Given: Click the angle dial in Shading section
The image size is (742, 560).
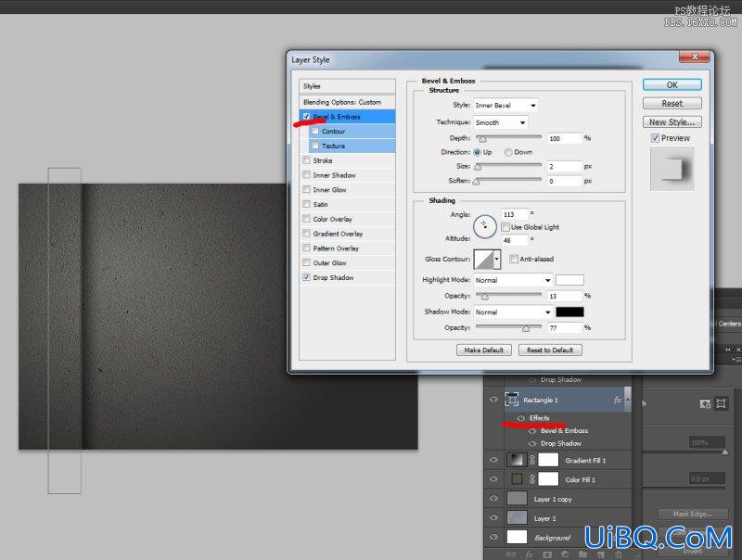Looking at the screenshot, I should (484, 226).
